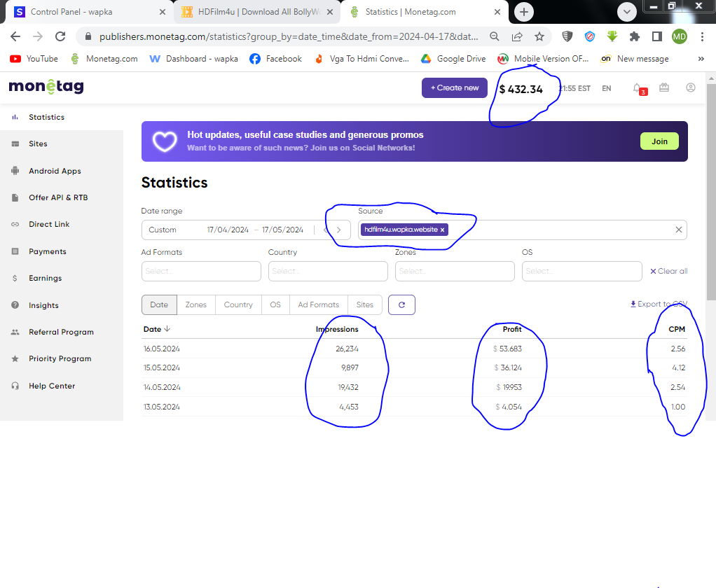Click the Monetag logo
This screenshot has width=716, height=588.
[x=46, y=86]
